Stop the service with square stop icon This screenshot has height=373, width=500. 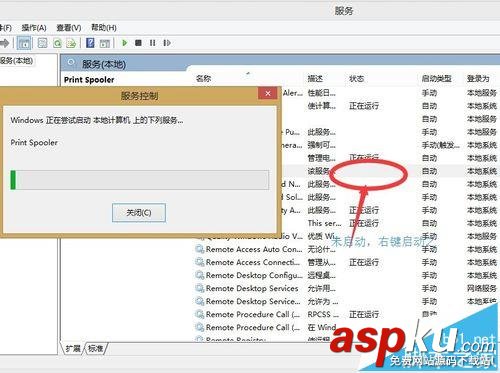pyautogui.click(x=138, y=43)
